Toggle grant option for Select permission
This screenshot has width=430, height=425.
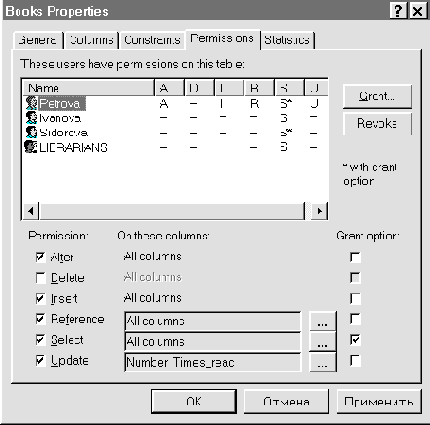(x=355, y=340)
